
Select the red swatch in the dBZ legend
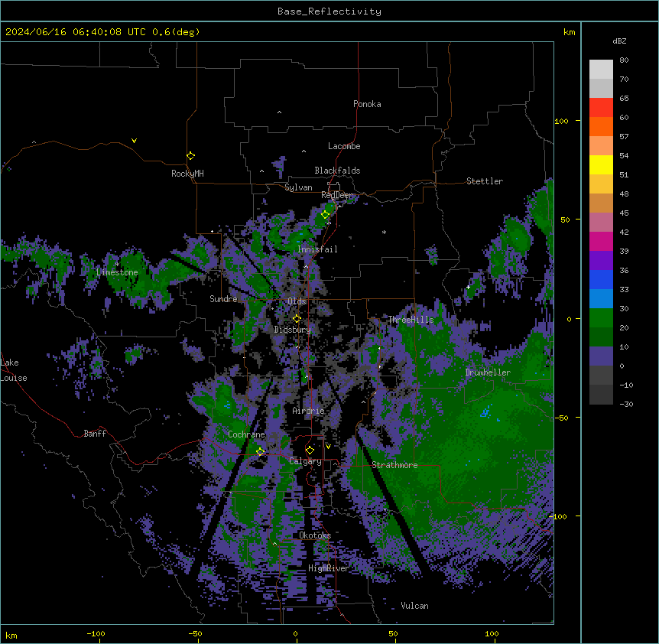coord(601,107)
